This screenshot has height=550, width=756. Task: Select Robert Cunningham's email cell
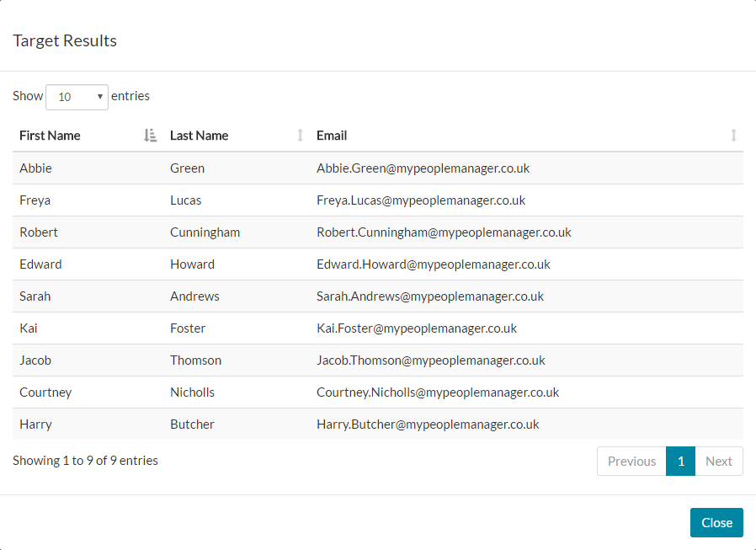pyautogui.click(x=444, y=232)
